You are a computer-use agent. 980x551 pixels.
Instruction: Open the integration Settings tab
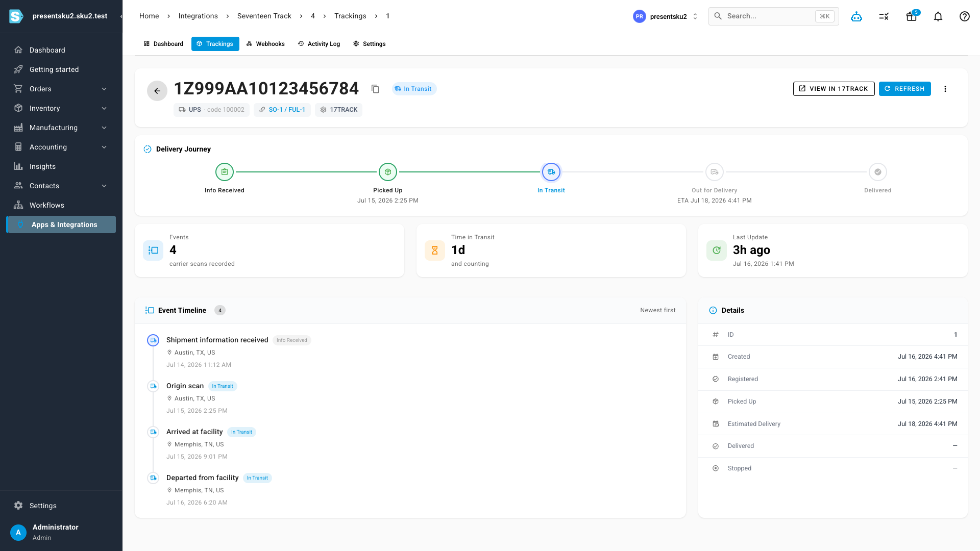(370, 44)
